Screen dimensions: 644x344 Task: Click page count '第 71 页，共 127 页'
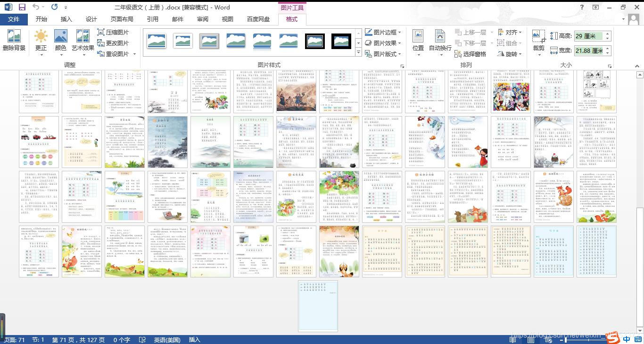[x=78, y=340]
